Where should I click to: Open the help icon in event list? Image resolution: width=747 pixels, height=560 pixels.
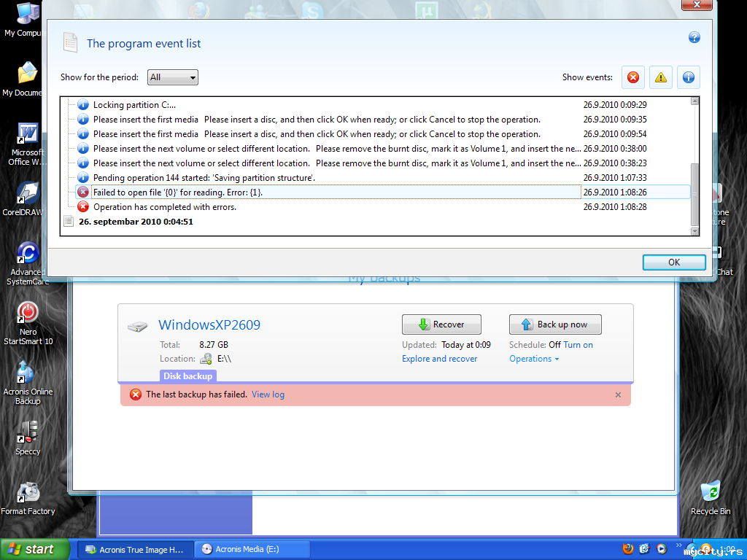(x=694, y=37)
